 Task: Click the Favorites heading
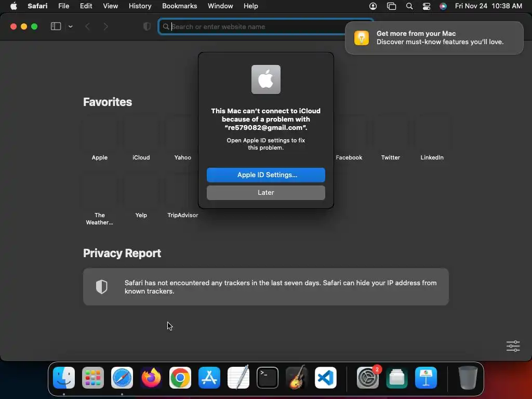click(x=107, y=102)
